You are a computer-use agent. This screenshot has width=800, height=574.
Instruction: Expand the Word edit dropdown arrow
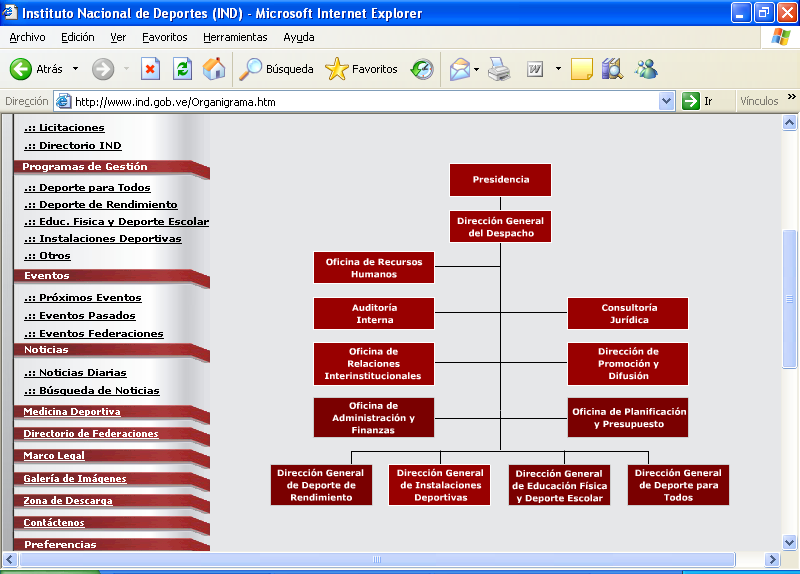[x=558, y=69]
